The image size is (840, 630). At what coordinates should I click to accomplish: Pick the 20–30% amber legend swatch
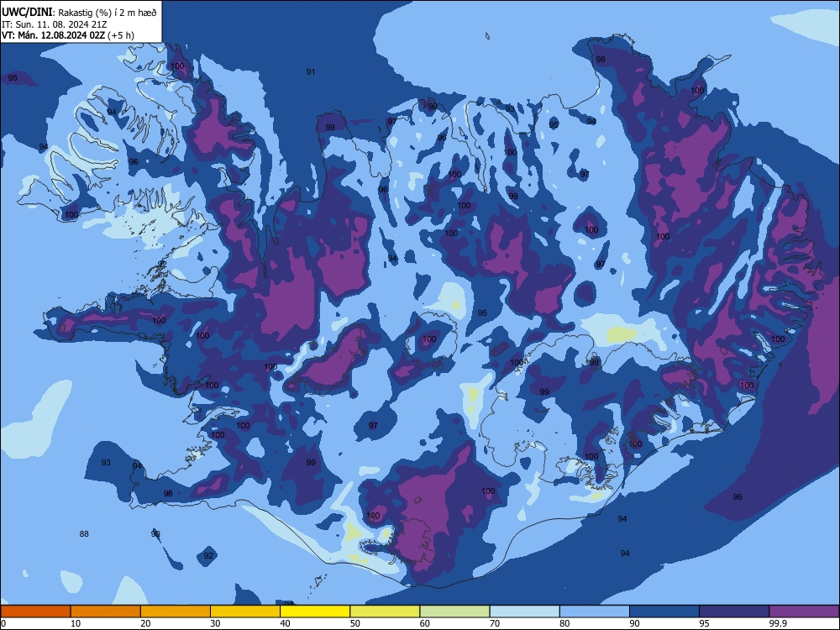click(x=176, y=612)
